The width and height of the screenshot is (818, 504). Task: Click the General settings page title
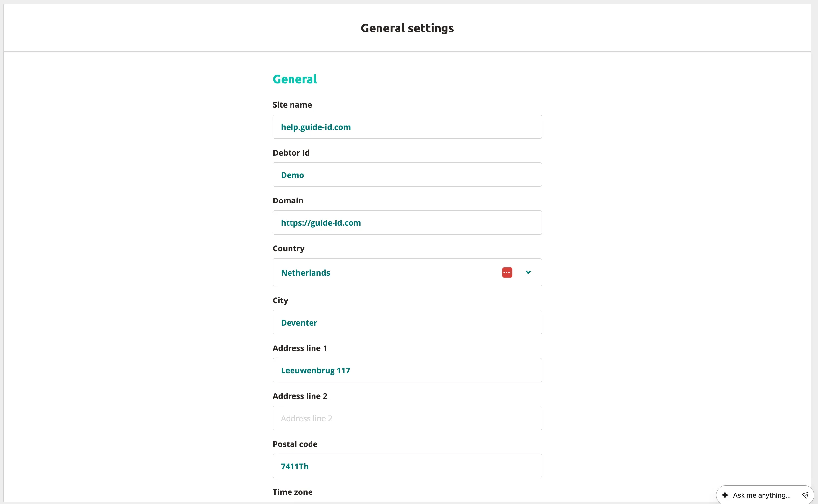click(407, 28)
